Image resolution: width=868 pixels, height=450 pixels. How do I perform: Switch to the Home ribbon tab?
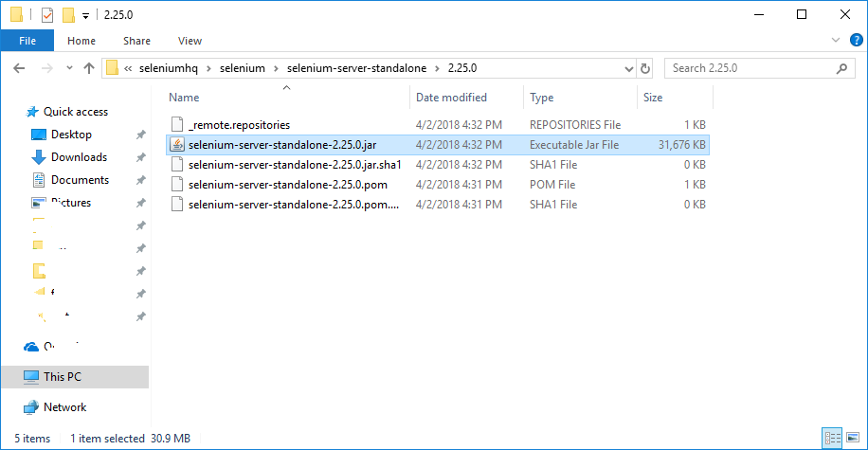tap(81, 41)
